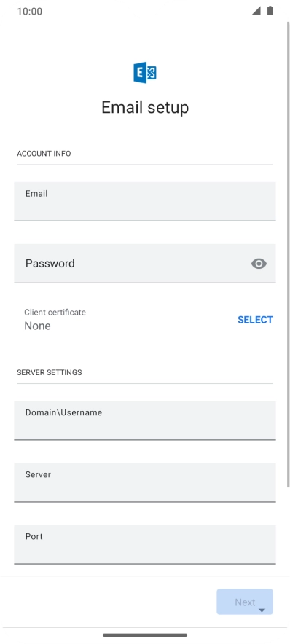Toggle password visibility eye icon

tap(259, 264)
